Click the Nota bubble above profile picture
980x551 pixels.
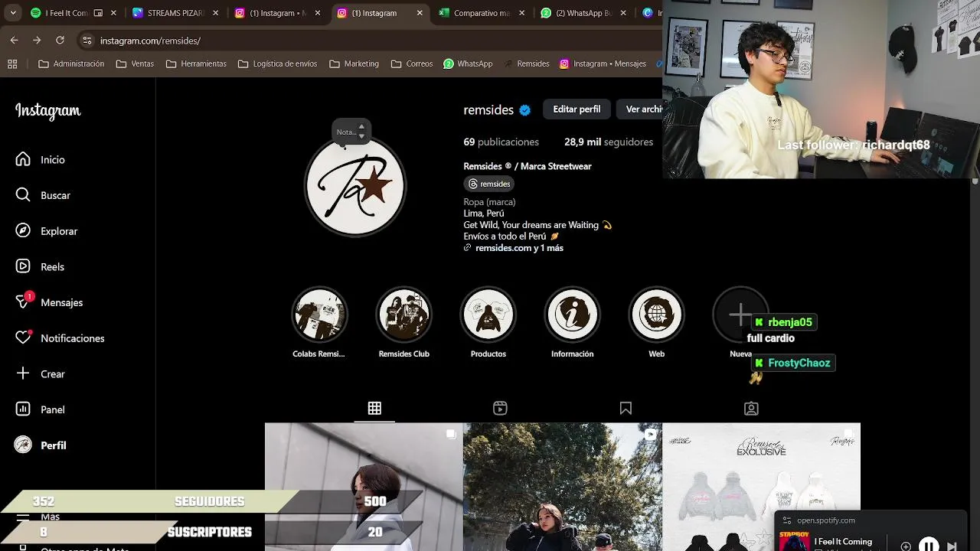[351, 132]
